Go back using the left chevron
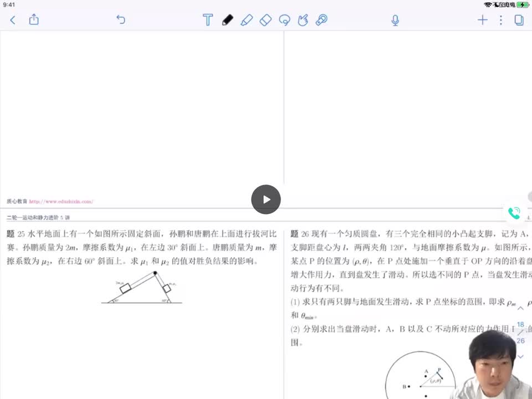This screenshot has width=532, height=399. [x=13, y=20]
